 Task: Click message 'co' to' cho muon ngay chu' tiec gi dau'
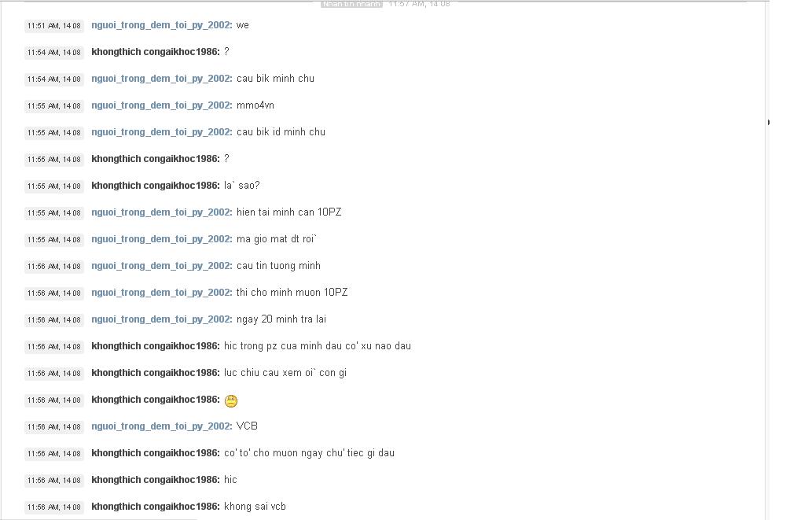click(309, 453)
